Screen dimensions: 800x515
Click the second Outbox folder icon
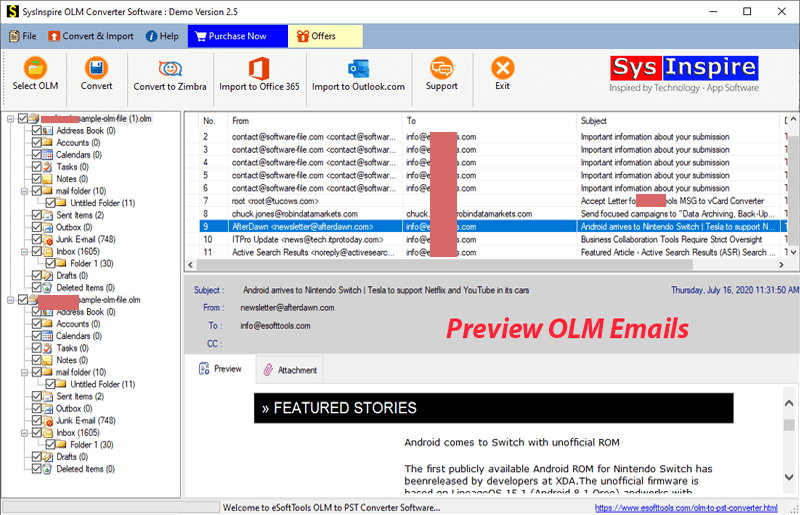coord(47,409)
